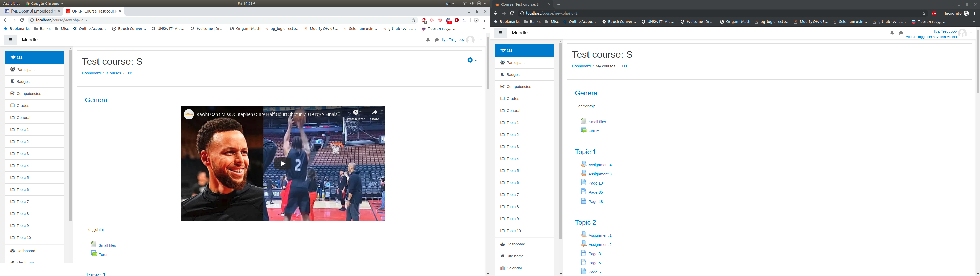Open Small files folder icon in right window

[x=584, y=121]
